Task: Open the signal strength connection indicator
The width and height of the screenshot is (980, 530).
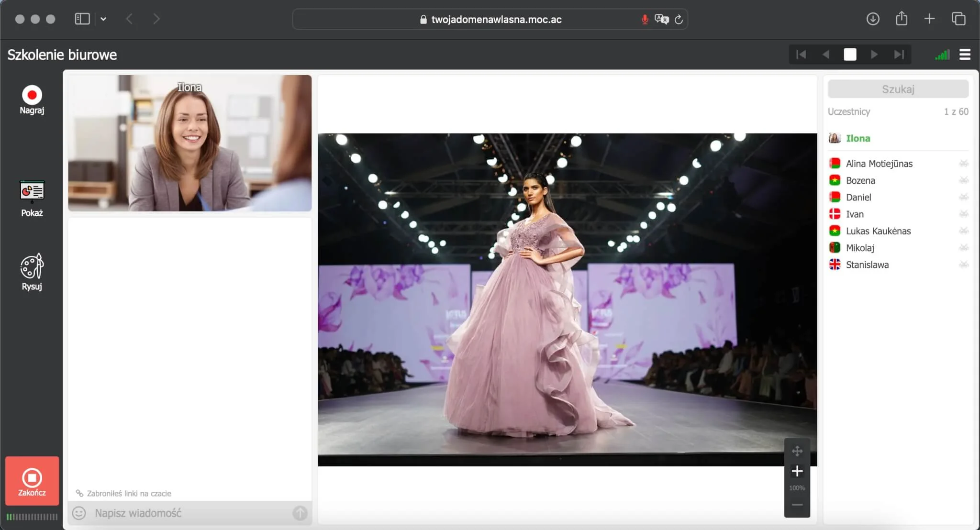Action: (942, 55)
